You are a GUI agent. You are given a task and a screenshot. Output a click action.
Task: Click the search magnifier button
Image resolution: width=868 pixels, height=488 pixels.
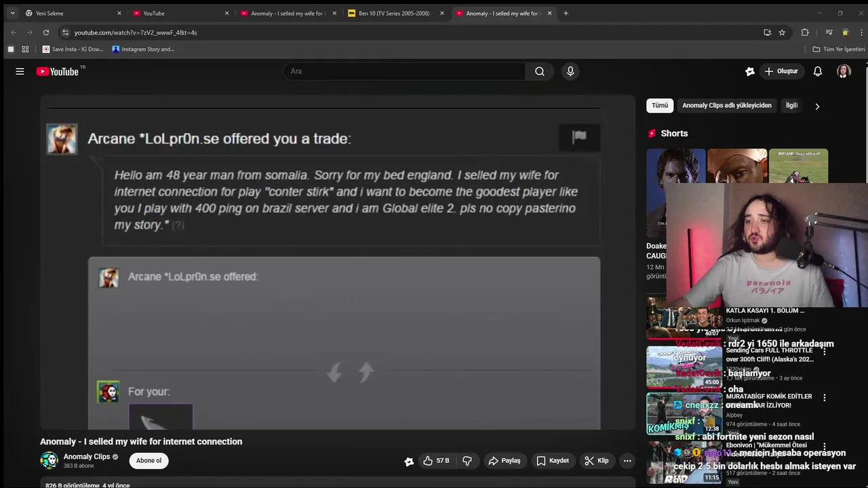(x=540, y=71)
